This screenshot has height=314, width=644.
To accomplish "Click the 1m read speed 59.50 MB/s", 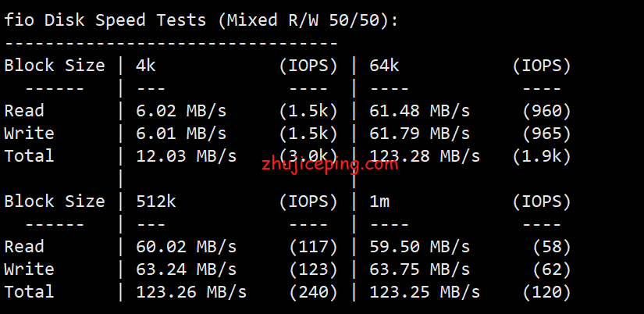I will pyautogui.click(x=419, y=247).
